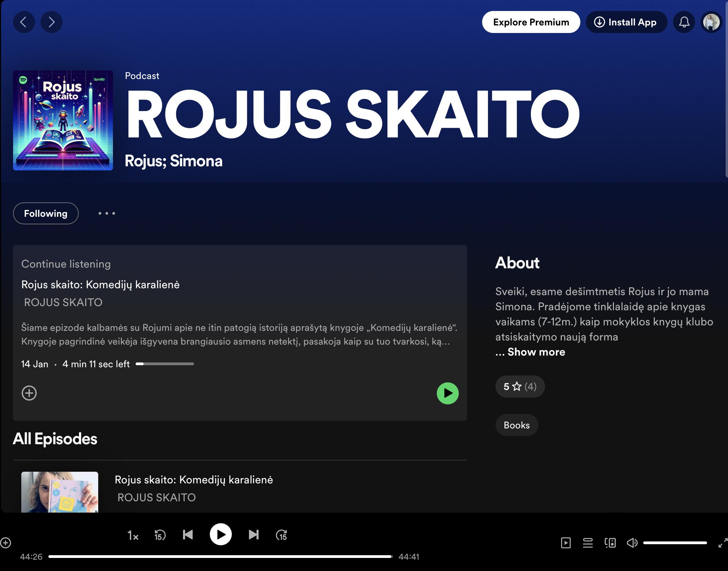Open Now Playing view icon
Screen dimensions: 728x571
(566, 543)
